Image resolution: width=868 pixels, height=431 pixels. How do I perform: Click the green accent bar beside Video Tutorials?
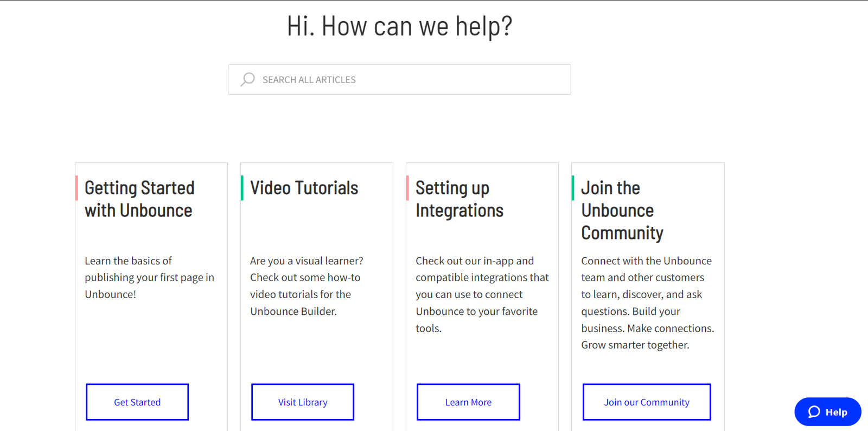[242, 188]
